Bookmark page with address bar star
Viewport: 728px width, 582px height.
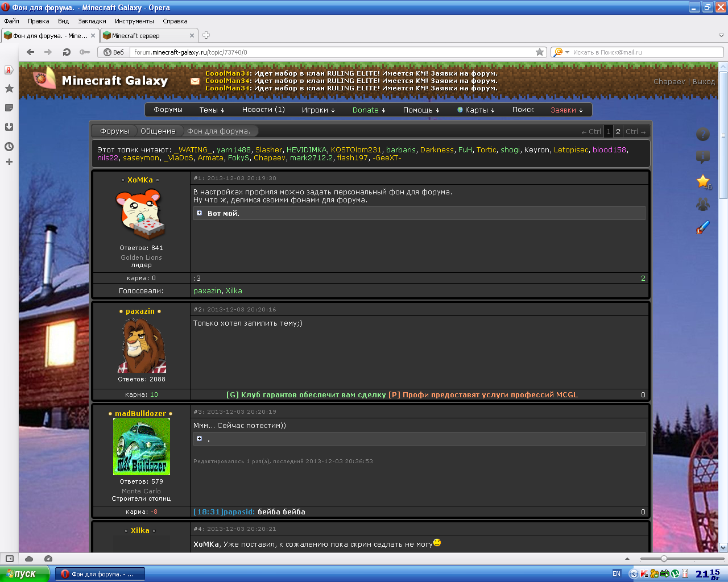[540, 52]
